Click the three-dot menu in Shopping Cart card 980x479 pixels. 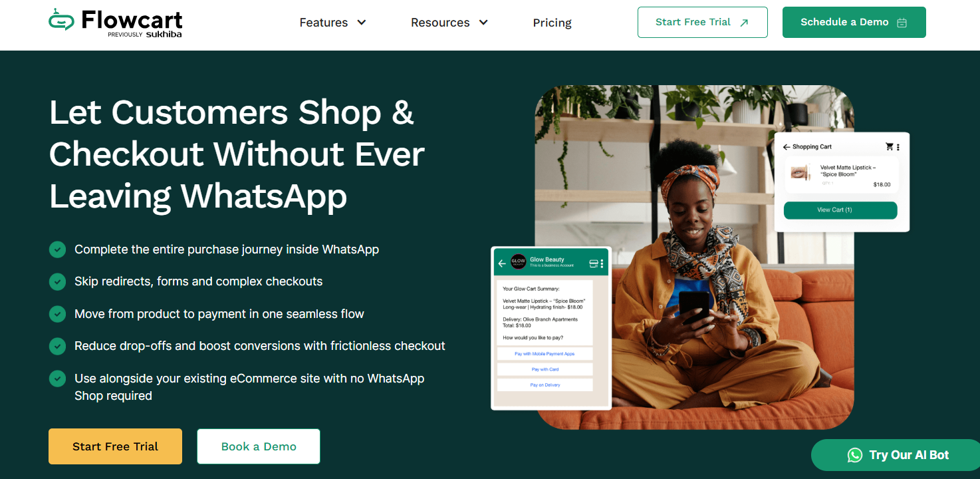click(x=898, y=147)
